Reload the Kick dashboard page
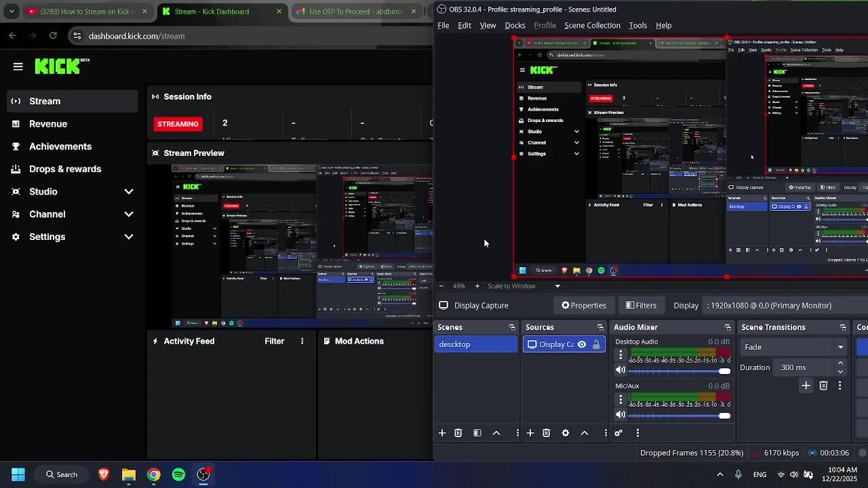Image resolution: width=868 pixels, height=488 pixels. coord(53,36)
